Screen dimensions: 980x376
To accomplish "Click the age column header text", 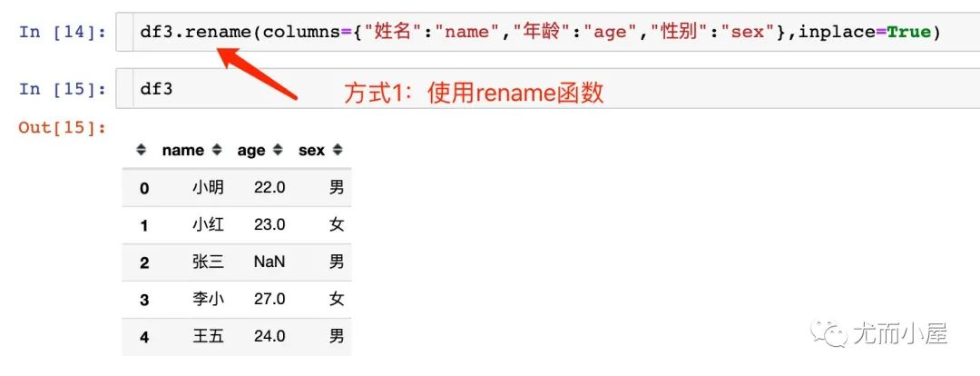I will [251, 151].
